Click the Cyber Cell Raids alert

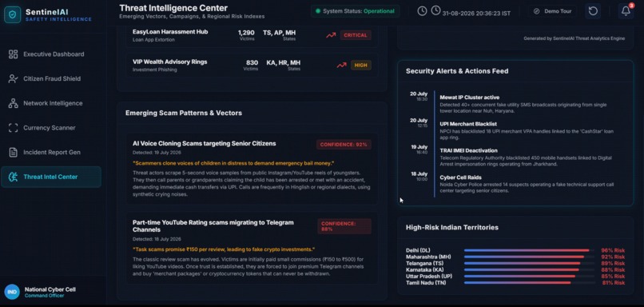tap(460, 177)
